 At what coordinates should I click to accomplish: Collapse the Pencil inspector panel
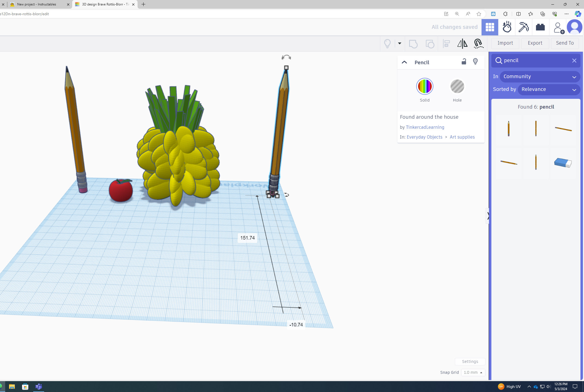[404, 62]
